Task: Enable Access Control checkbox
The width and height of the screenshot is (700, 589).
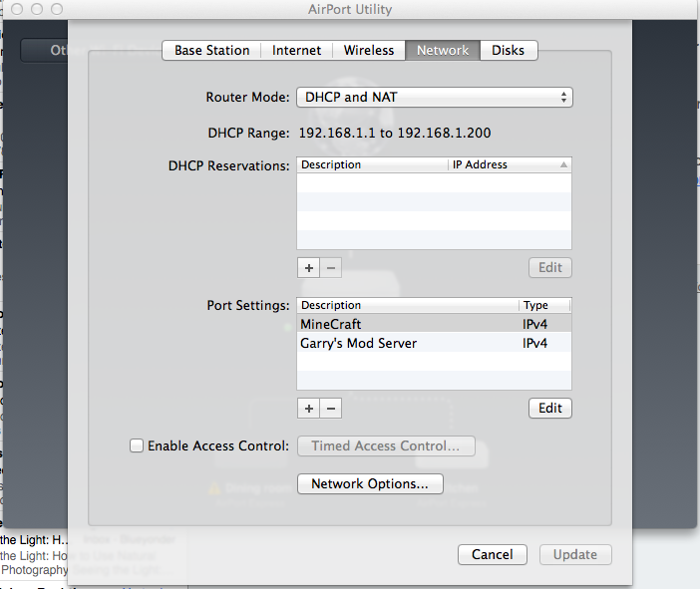Action: coord(137,445)
